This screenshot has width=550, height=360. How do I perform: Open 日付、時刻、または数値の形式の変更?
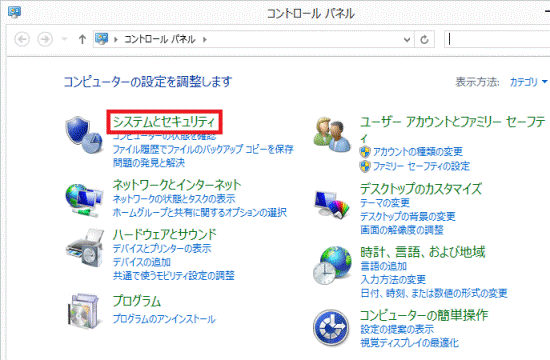[434, 293]
